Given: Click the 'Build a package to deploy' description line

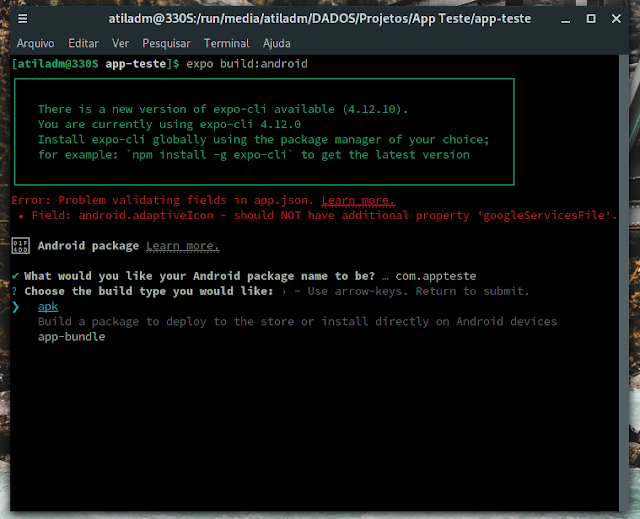Looking at the screenshot, I should [x=297, y=322].
